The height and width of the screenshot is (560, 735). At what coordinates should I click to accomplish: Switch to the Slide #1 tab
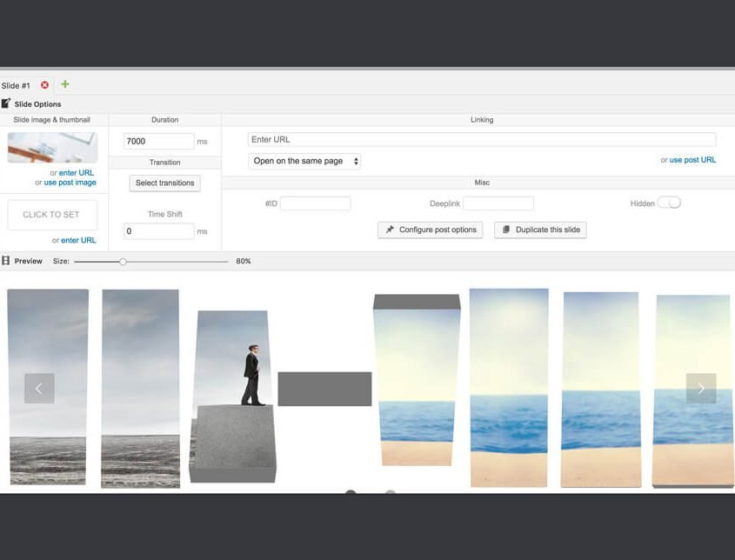(17, 85)
